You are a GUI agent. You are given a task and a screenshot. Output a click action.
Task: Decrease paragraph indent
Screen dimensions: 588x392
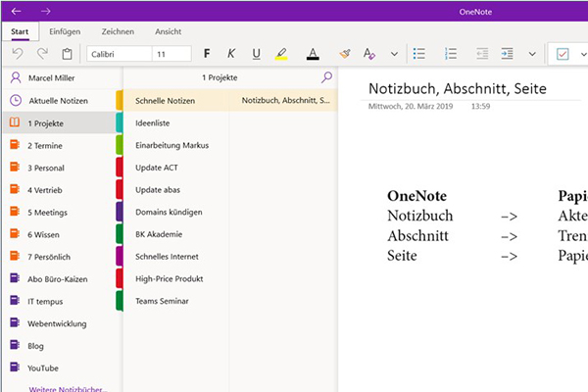[482, 54]
